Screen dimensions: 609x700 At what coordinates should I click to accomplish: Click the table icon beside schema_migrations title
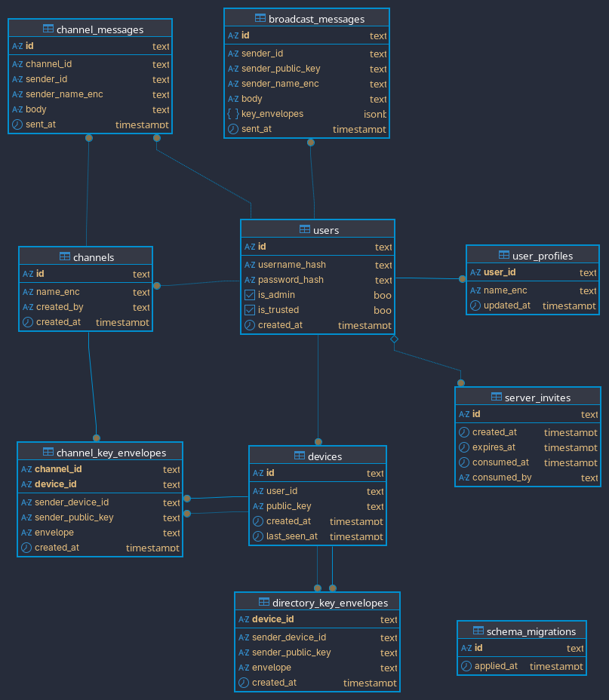point(478,631)
